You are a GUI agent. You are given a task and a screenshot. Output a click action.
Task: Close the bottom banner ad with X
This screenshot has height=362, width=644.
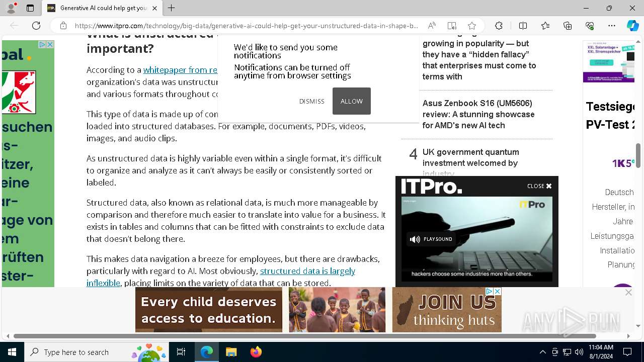click(628, 292)
